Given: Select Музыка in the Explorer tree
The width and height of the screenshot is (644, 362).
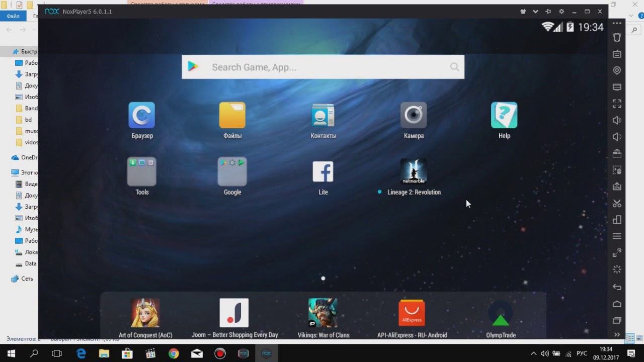Looking at the screenshot, I should [x=26, y=229].
